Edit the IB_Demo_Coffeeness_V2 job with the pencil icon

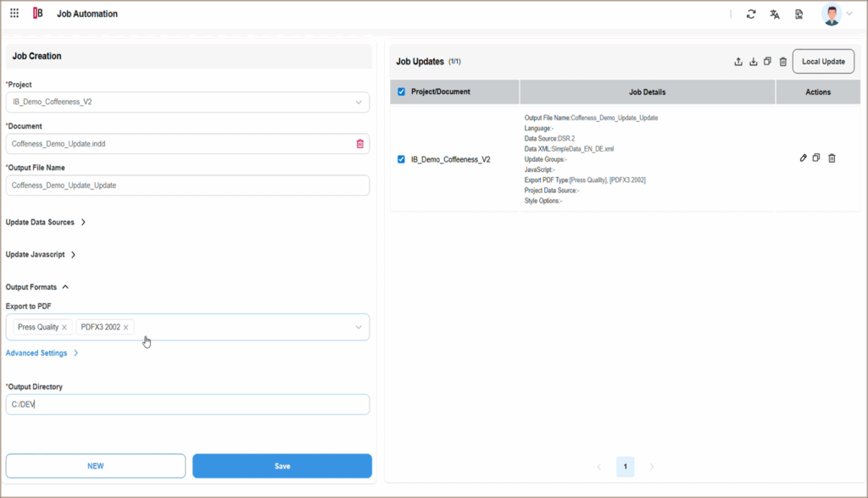[803, 158]
